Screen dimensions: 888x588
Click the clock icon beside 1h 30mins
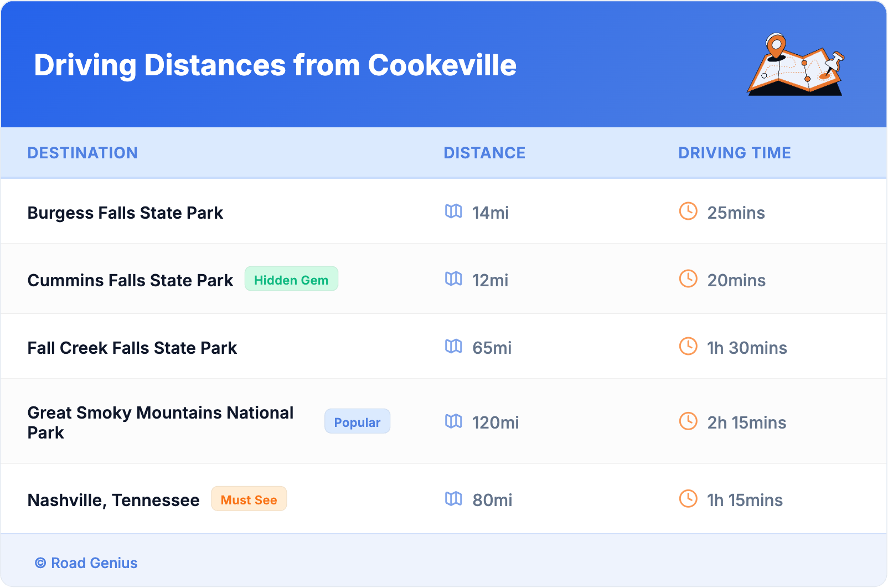688,346
